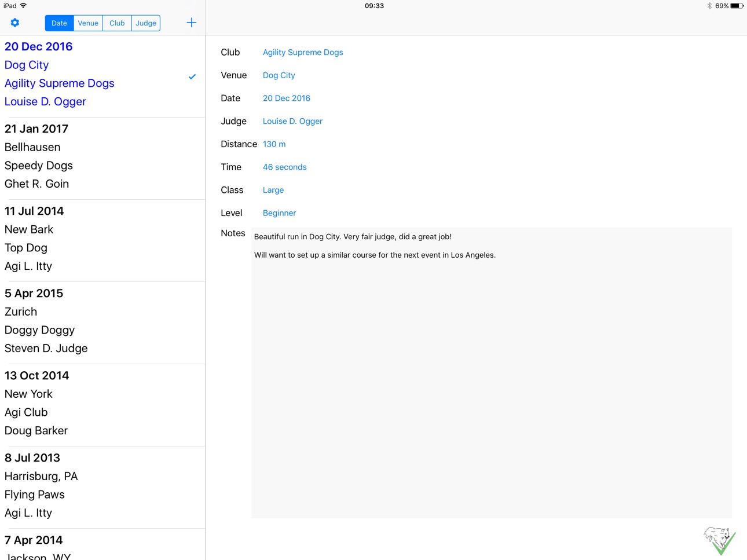Image resolution: width=747 pixels, height=560 pixels.
Task: Open the 8 Jul 2013 entry
Action: click(x=32, y=458)
